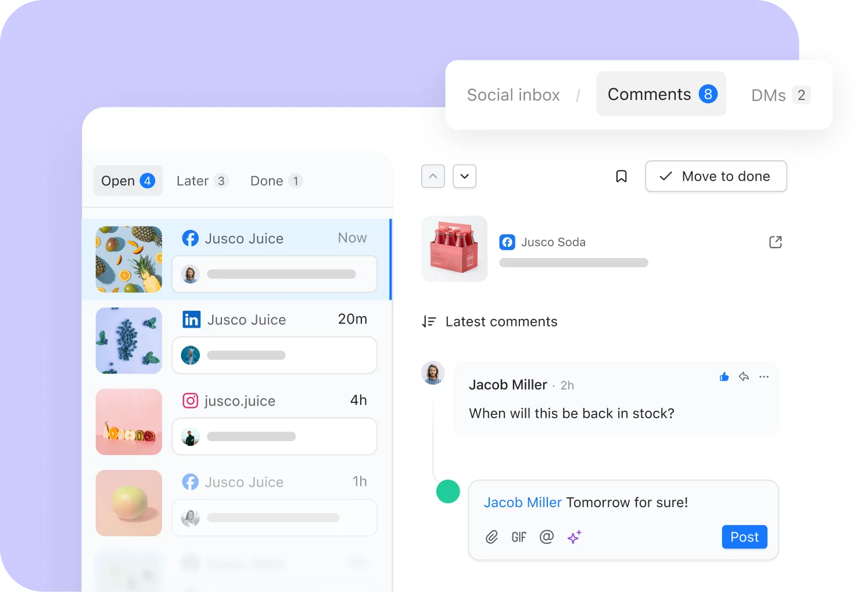Use the AI sparkle assistant icon

click(x=574, y=537)
